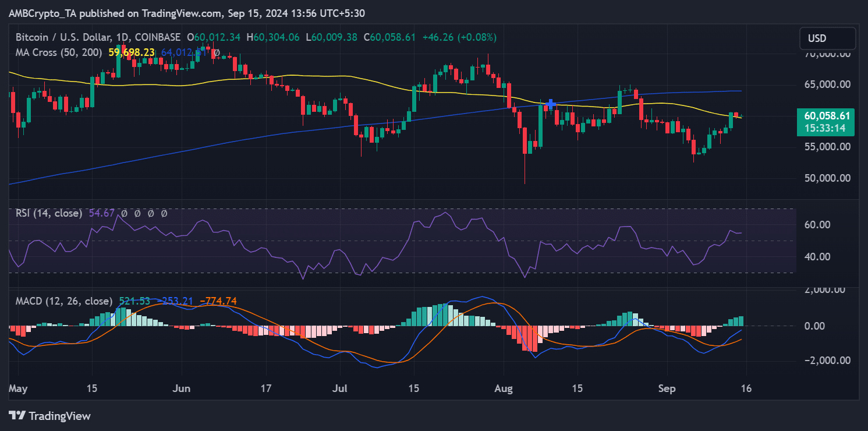The width and height of the screenshot is (868, 431).
Task: Select the RSI (14, close) indicator label
Action: (x=49, y=214)
